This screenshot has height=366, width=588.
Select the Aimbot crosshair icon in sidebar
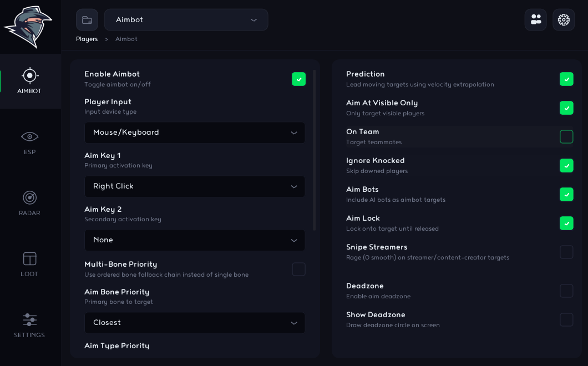tap(29, 76)
